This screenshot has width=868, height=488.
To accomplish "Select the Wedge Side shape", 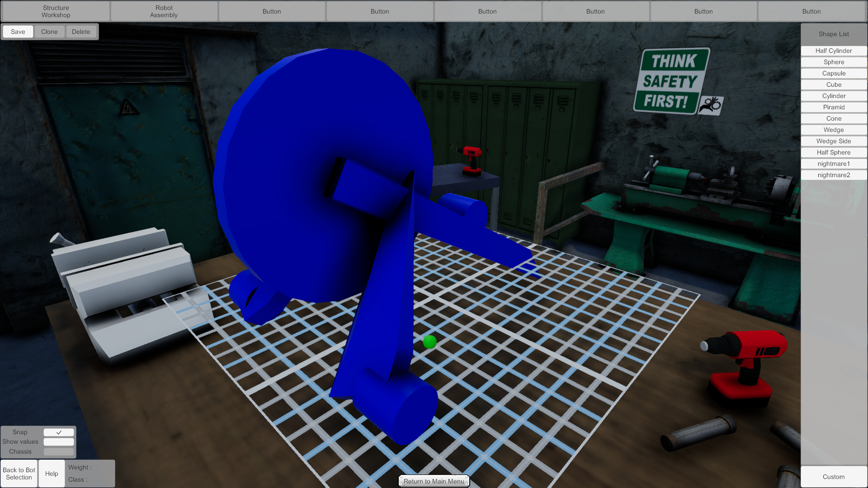I will [x=834, y=141].
